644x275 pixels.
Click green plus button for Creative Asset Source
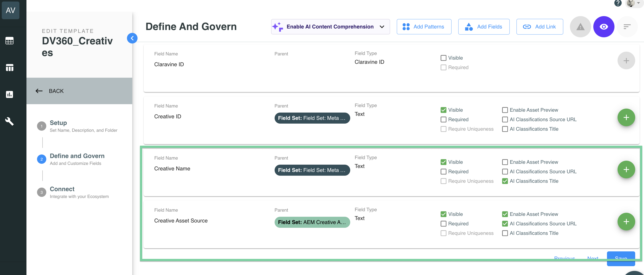(x=626, y=222)
